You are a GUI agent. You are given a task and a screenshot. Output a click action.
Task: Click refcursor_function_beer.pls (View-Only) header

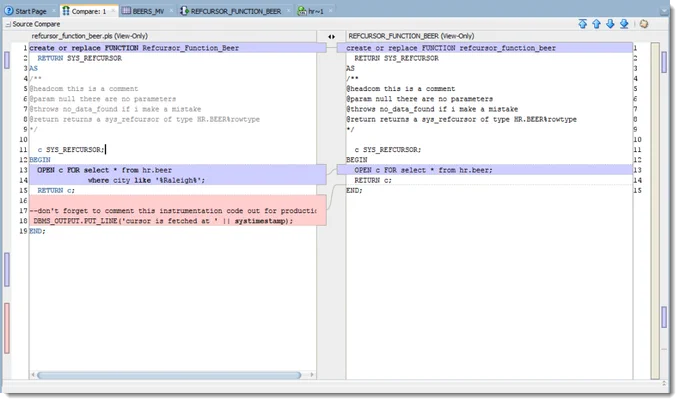coord(90,36)
